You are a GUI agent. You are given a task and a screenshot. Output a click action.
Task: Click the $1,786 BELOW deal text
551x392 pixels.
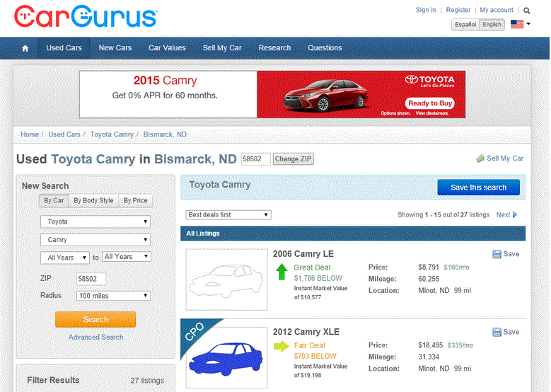tap(318, 279)
